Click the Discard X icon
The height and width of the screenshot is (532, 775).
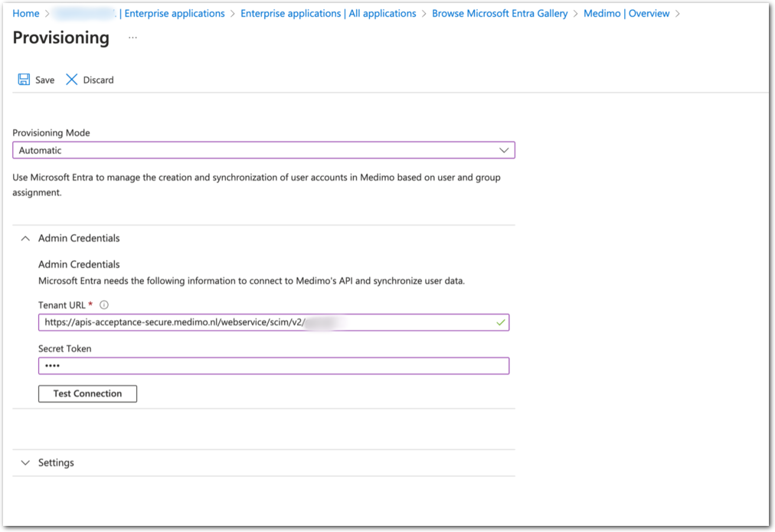(x=72, y=80)
